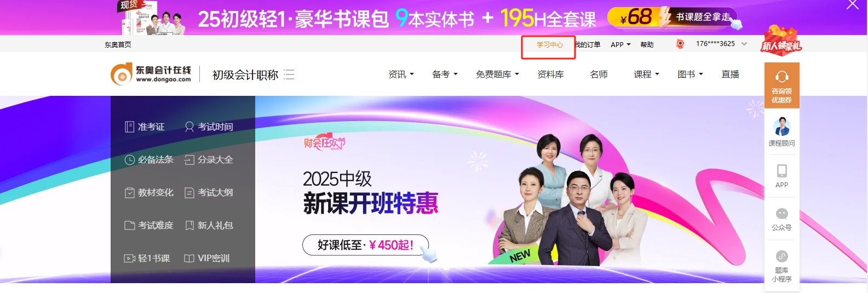868x293 pixels.
Task: Open the 直播 menu item
Action: click(x=730, y=74)
